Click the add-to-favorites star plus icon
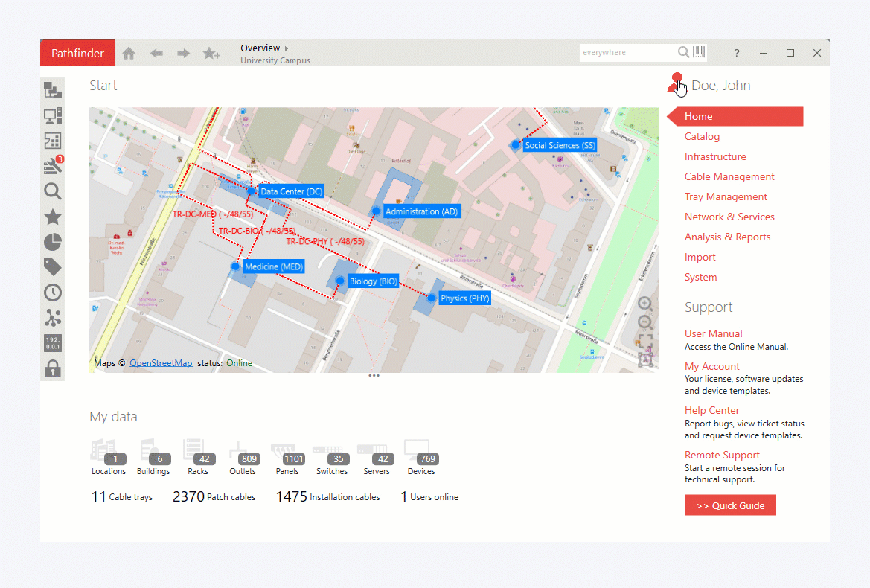Screen dimensions: 870x588 [x=211, y=54]
